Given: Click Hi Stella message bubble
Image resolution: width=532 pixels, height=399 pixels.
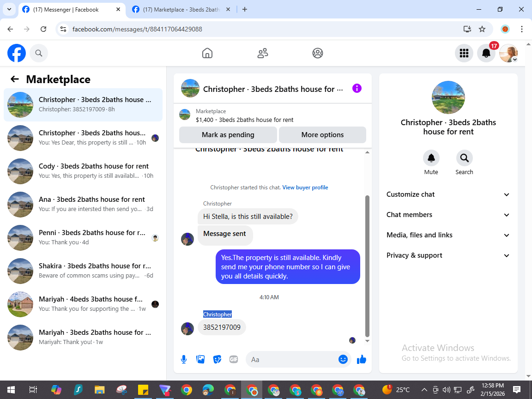Looking at the screenshot, I should (x=248, y=217).
